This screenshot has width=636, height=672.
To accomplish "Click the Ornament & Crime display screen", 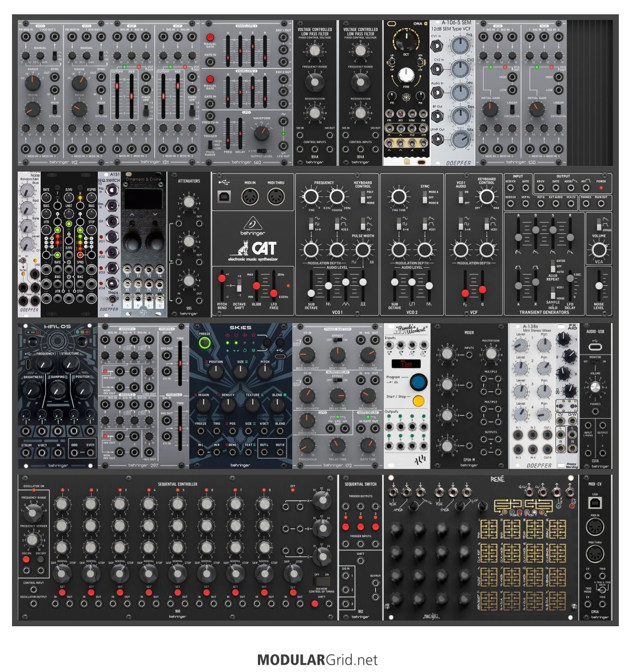I will [x=143, y=198].
